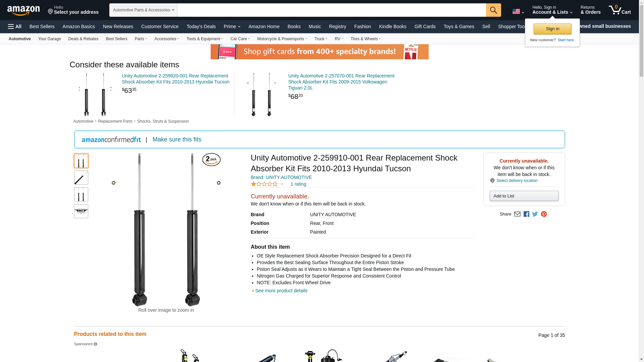Click in the Amazon search field
The image size is (644, 362).
pyautogui.click(x=331, y=10)
